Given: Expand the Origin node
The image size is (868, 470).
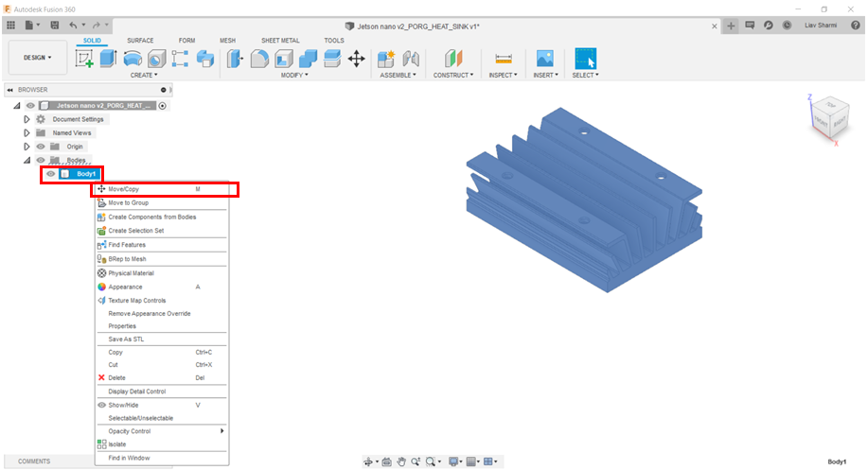Looking at the screenshot, I should 27,147.
